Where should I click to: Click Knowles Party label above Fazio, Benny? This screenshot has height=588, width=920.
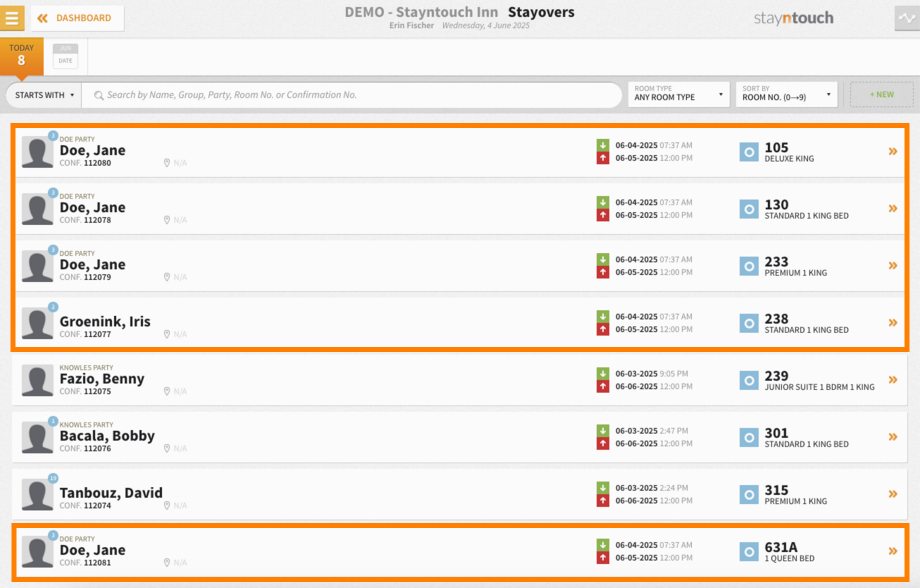coord(86,367)
